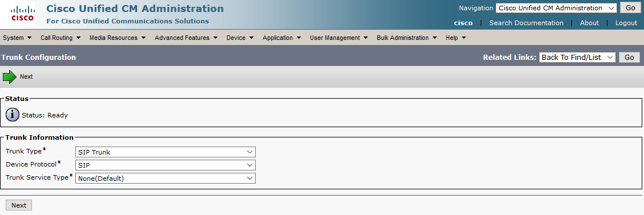Image resolution: width=644 pixels, height=215 pixels.
Task: Open the Call Routing menu
Action: click(61, 38)
